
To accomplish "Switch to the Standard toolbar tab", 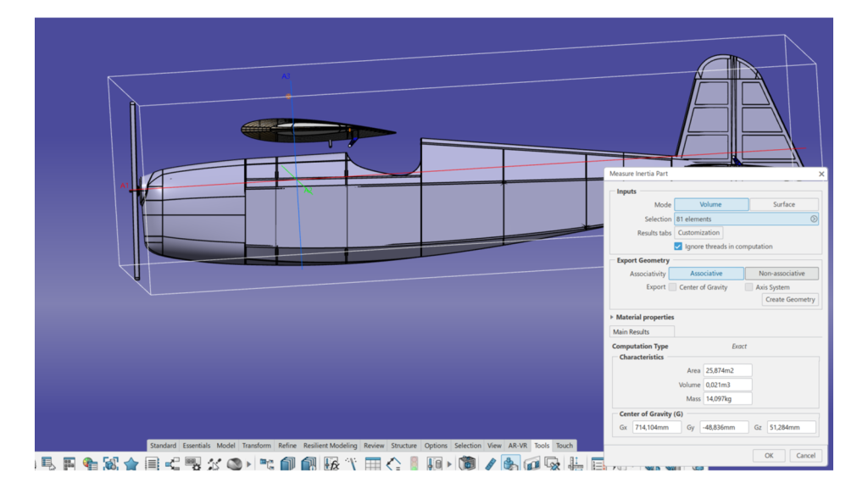I will pos(163,446).
